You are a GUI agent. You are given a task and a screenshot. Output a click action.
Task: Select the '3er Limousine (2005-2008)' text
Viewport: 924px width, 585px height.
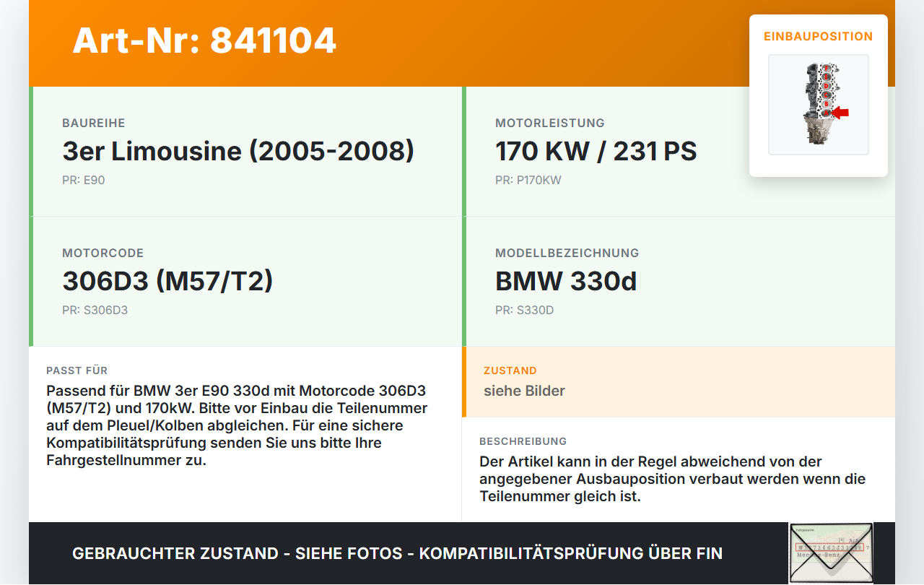click(238, 151)
